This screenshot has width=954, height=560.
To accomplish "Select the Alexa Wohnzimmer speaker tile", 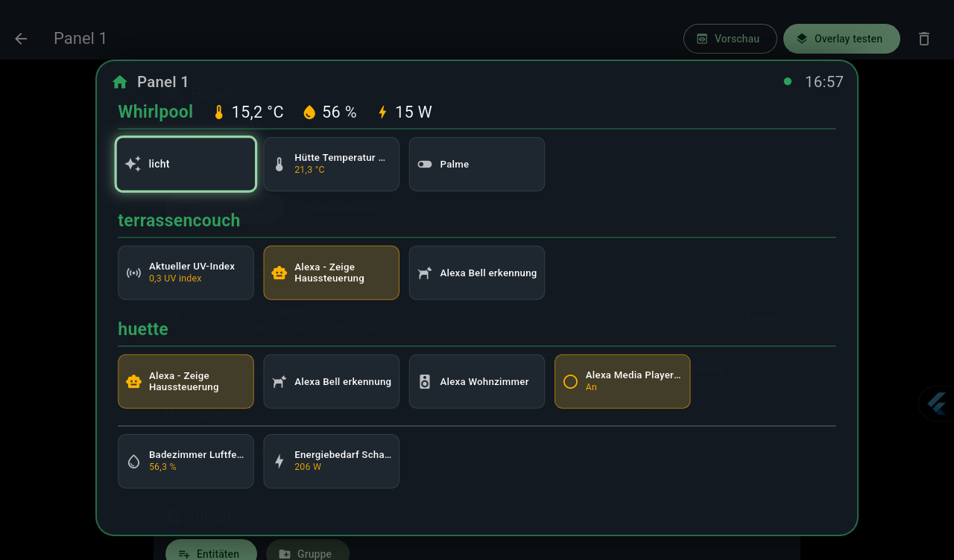I will (x=477, y=381).
